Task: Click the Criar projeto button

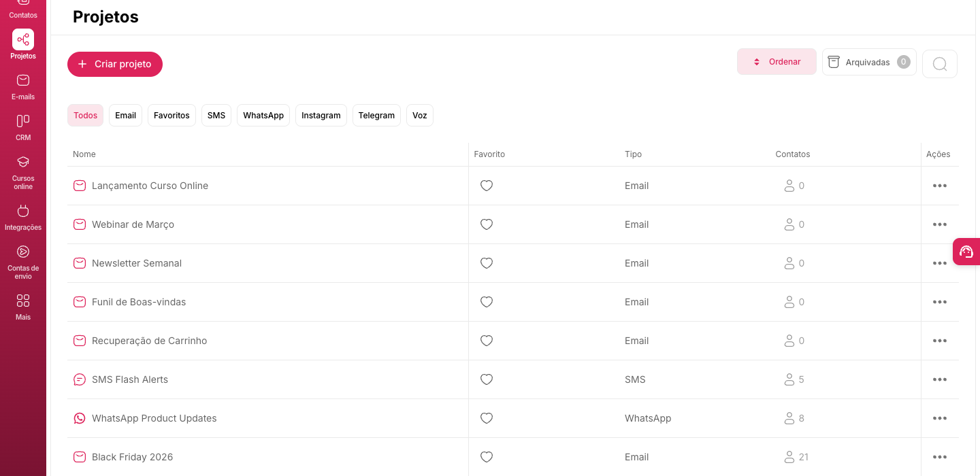Action: click(x=115, y=64)
